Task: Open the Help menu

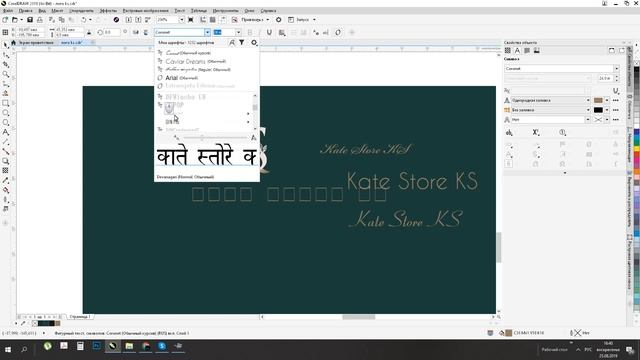Action: coord(268,11)
